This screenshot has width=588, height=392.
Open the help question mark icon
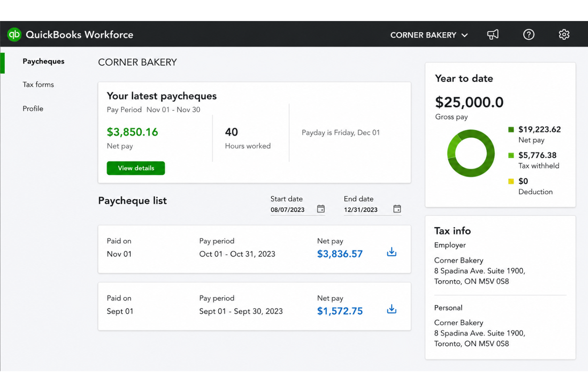click(x=528, y=35)
